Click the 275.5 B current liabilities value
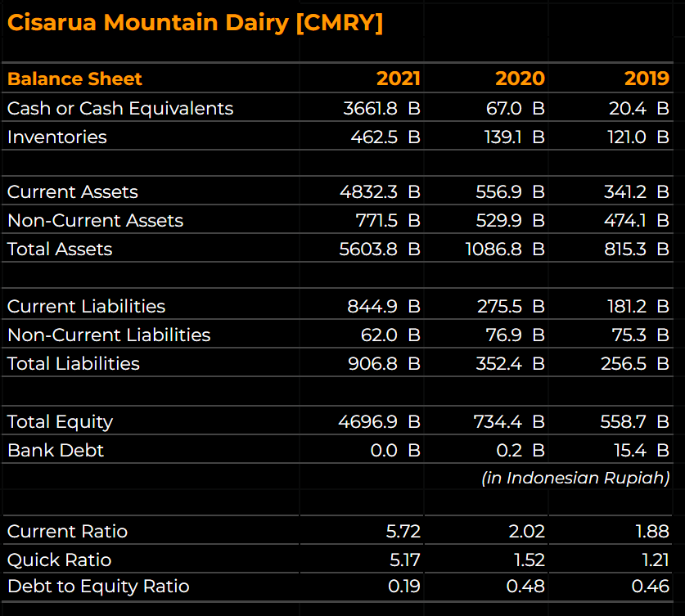This screenshot has width=685, height=616. pos(511,307)
